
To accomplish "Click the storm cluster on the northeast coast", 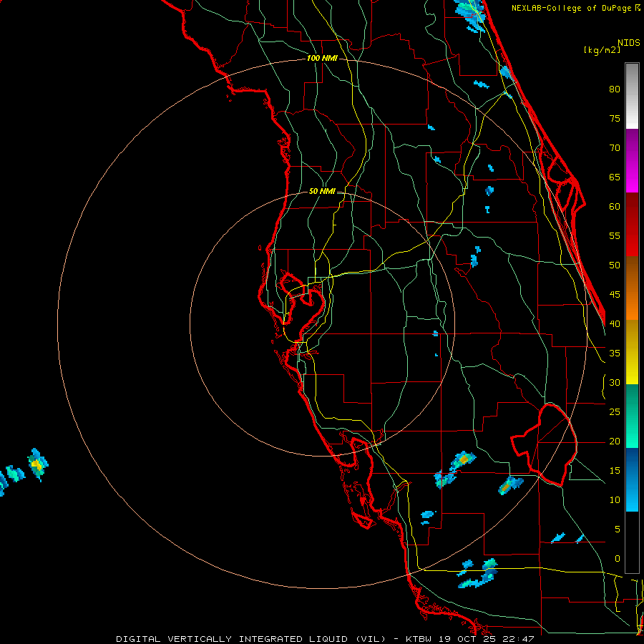I will 472,16.
